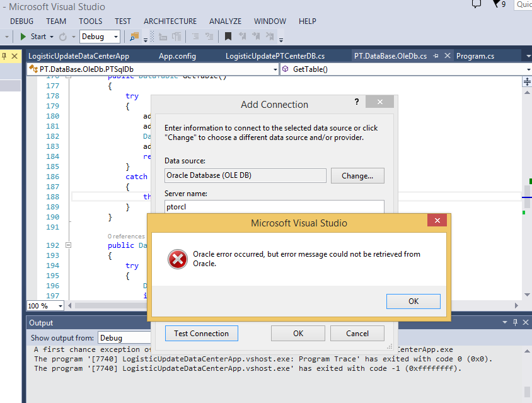Click the help question mark in Add Connection
532x403 pixels.
(357, 102)
